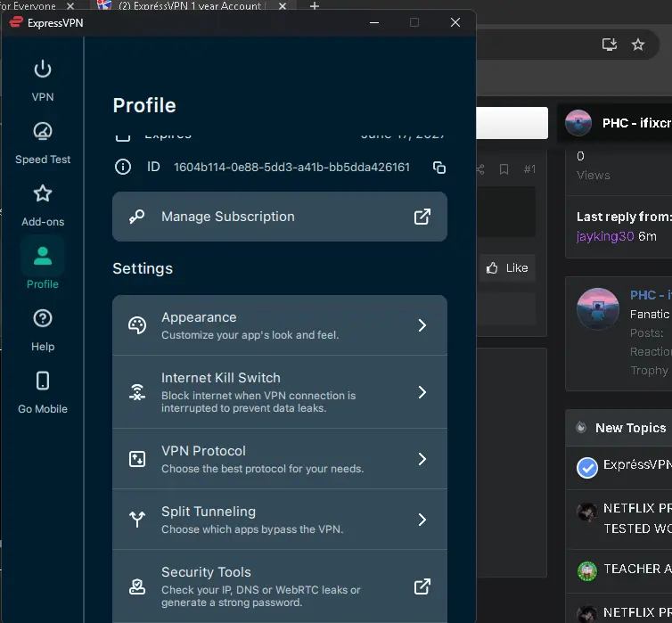
Task: Open Add-ons star section
Action: pyautogui.click(x=43, y=205)
